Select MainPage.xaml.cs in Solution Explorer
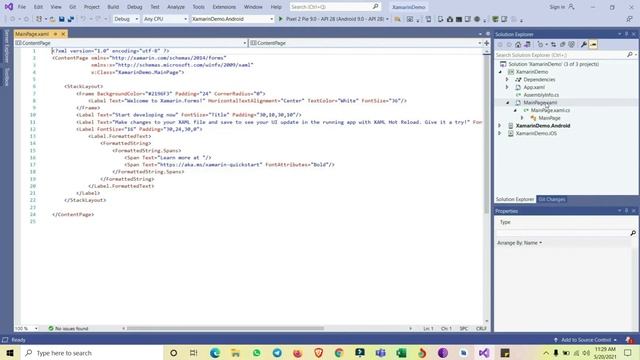Viewport: 640px width, 360px height. [x=550, y=111]
